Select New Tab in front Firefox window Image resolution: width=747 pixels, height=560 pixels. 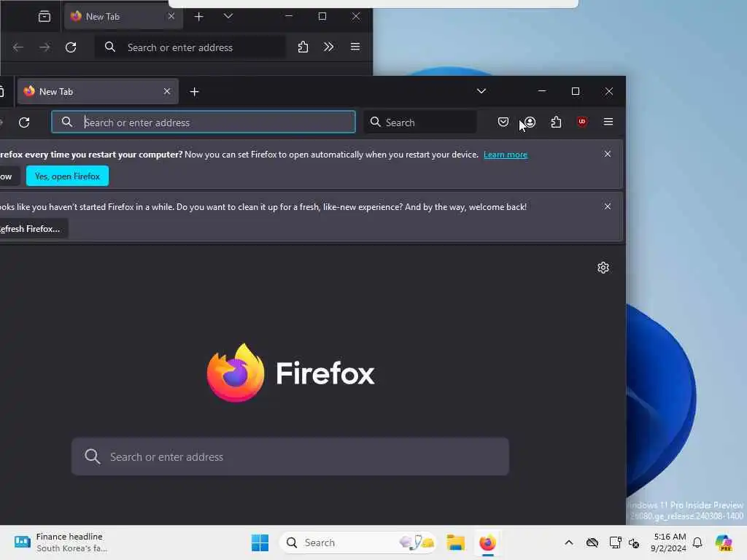click(x=98, y=91)
